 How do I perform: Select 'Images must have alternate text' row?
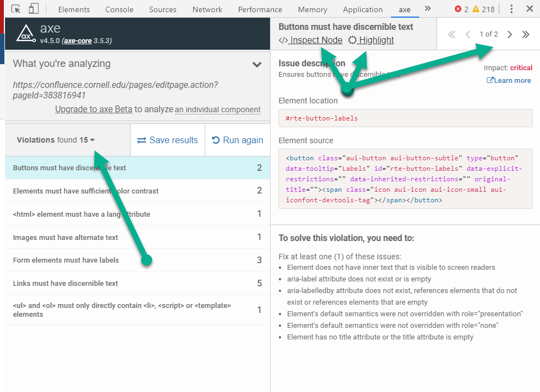pos(137,237)
